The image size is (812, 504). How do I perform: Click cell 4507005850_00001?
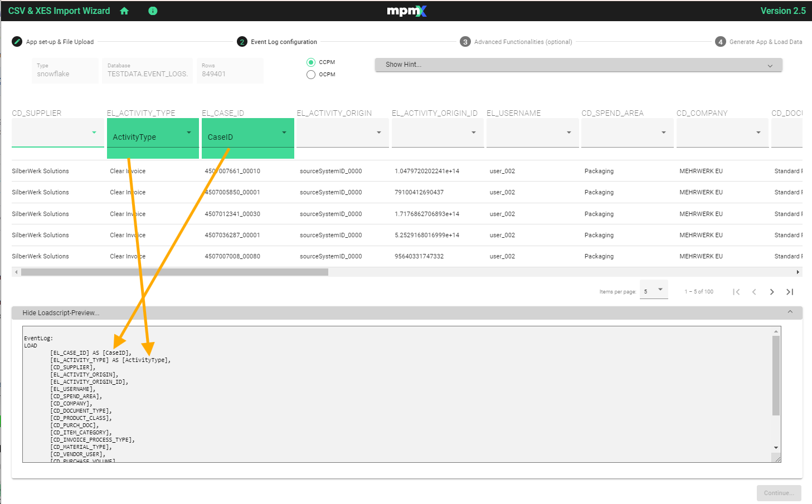232,192
